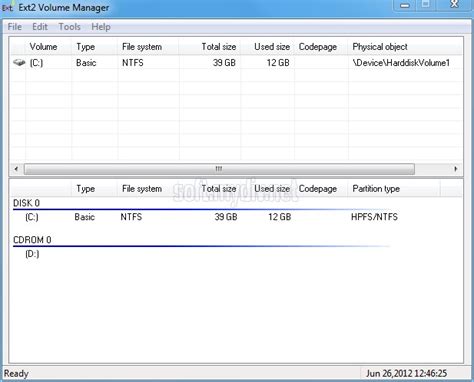Click the horizontal scrollbar thumb
This screenshot has width=474, height=382.
tap(219, 169)
